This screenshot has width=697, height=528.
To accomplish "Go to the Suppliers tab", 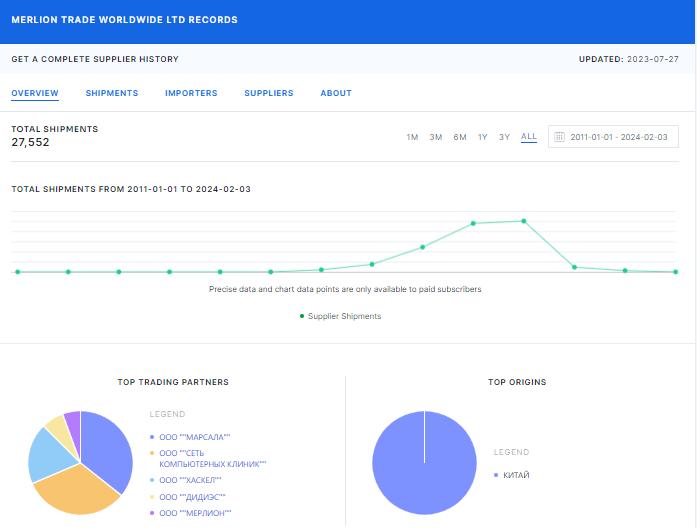I will tap(268, 93).
